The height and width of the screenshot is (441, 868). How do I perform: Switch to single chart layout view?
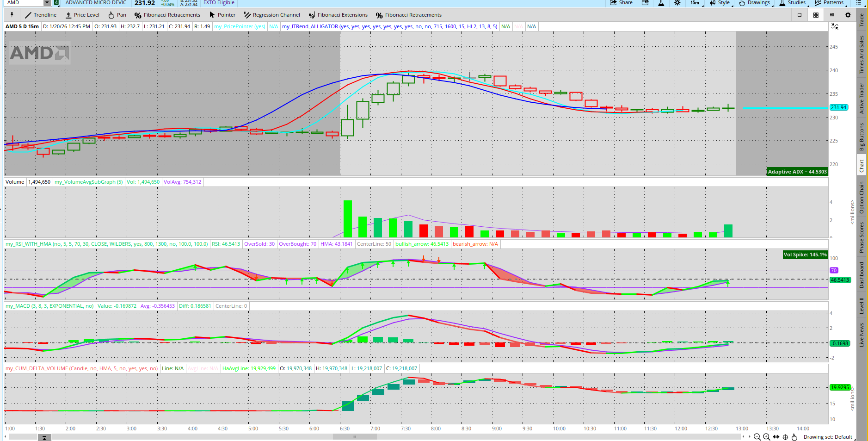[x=800, y=15]
